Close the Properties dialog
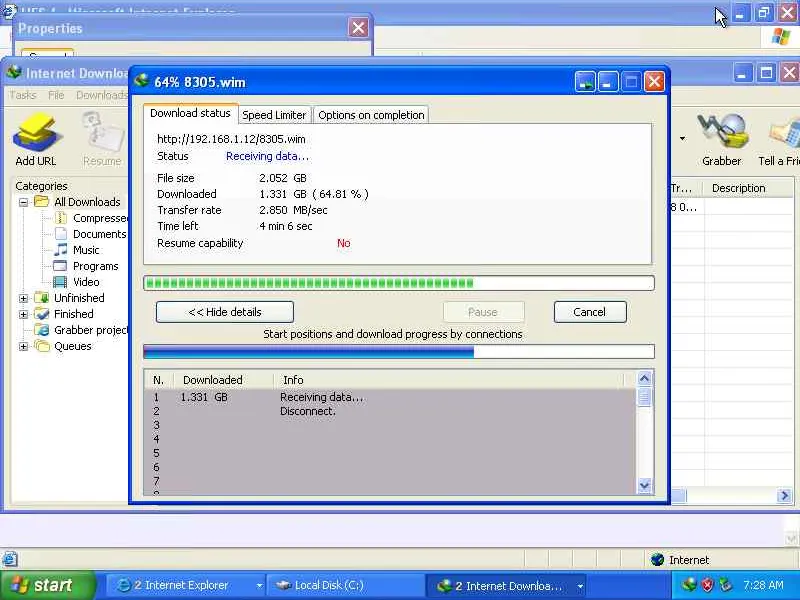The height and width of the screenshot is (600, 800). [x=358, y=28]
